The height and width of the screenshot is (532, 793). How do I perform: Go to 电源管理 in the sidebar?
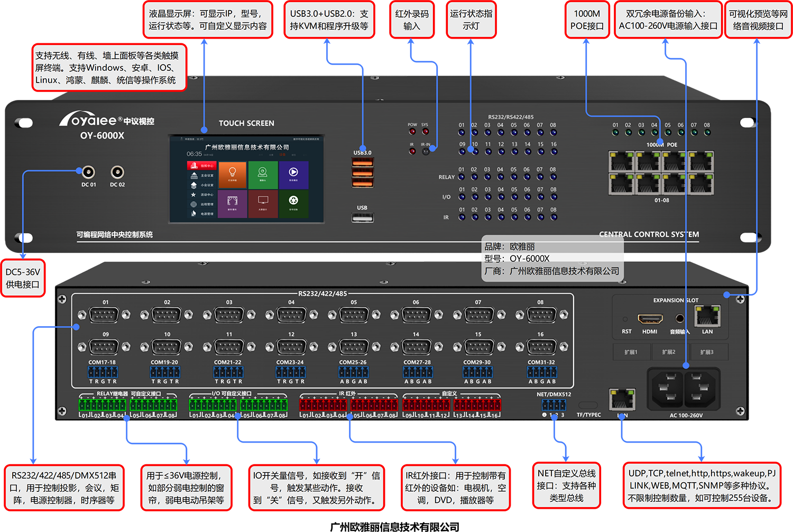click(x=202, y=214)
